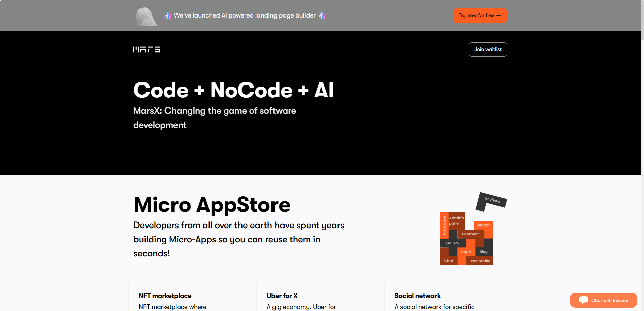
Task: Select the Blog block
Action: pyautogui.click(x=484, y=252)
